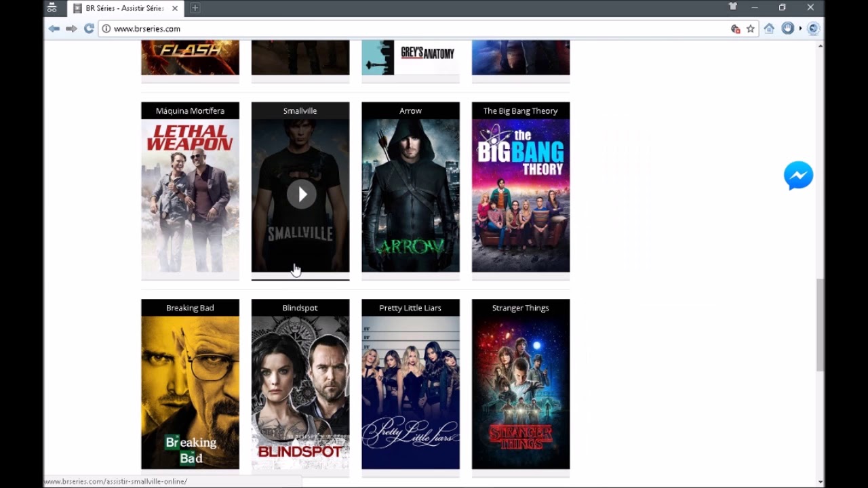Go forward with the browser forward arrow
This screenshot has width=868, height=488.
[x=71, y=28]
